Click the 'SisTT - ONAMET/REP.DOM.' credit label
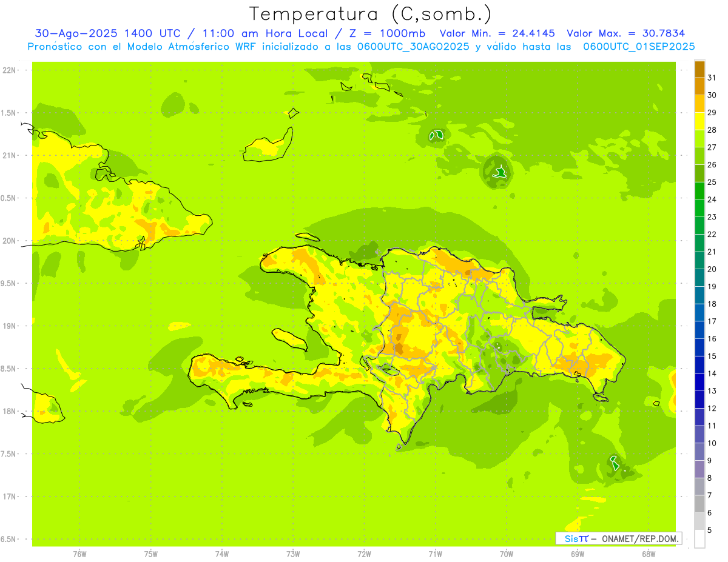Viewport: 728px width, 562px height. tap(620, 538)
